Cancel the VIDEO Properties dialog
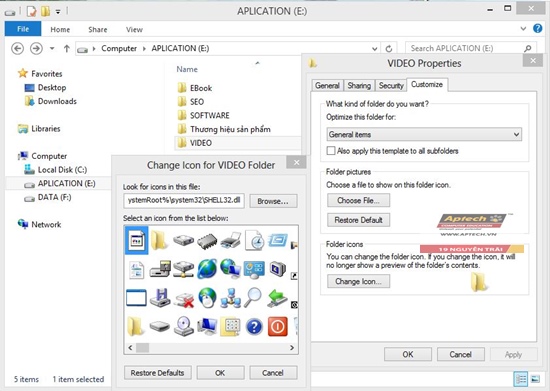 (461, 355)
